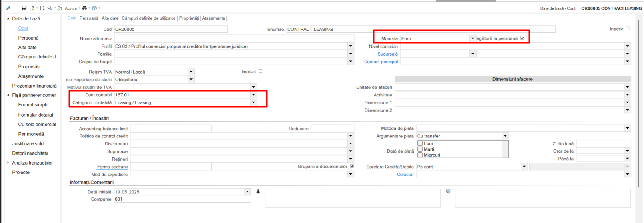Click the Contact principal link

click(381, 62)
